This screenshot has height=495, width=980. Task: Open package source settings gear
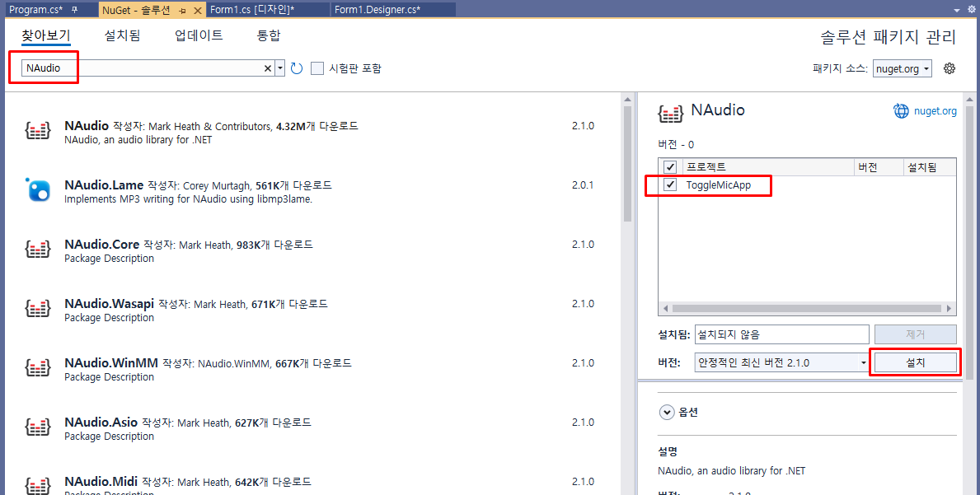[950, 68]
